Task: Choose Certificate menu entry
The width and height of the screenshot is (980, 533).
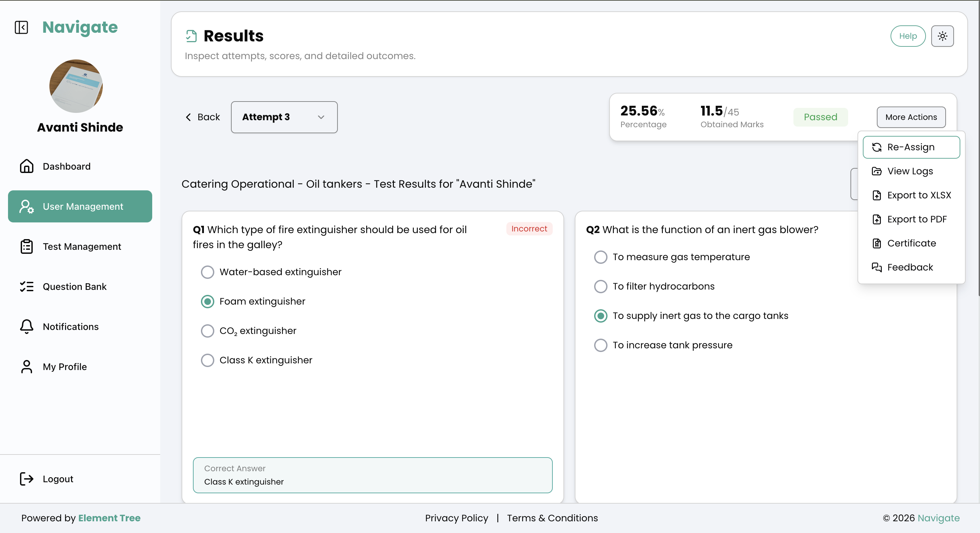Action: pyautogui.click(x=911, y=243)
